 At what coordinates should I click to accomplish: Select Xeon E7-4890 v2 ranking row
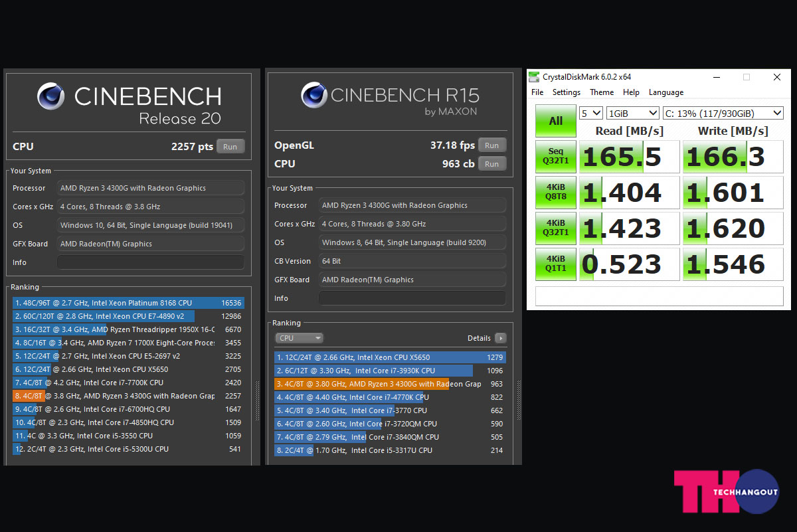tap(128, 316)
